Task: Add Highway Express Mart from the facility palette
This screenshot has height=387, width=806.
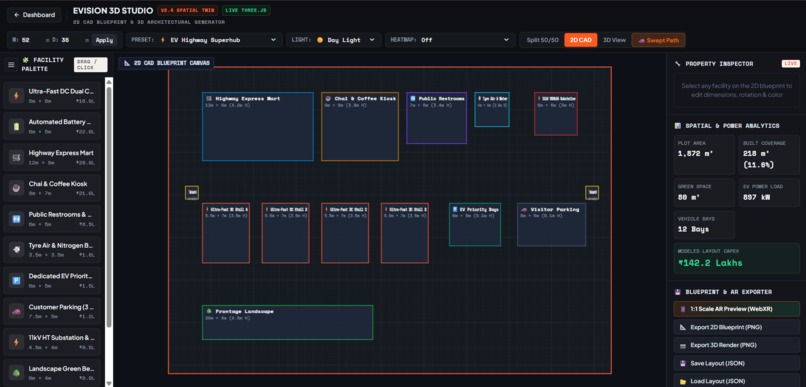Action: (x=51, y=157)
